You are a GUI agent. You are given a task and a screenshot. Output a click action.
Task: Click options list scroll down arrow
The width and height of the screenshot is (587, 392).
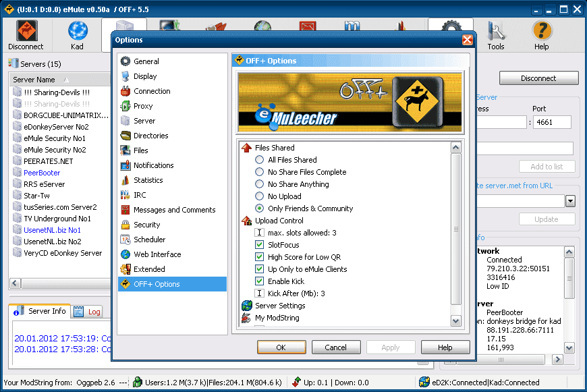pos(455,321)
